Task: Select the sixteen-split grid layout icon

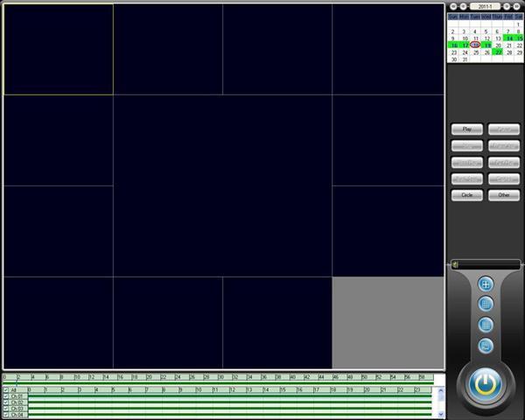Action: 486,325
